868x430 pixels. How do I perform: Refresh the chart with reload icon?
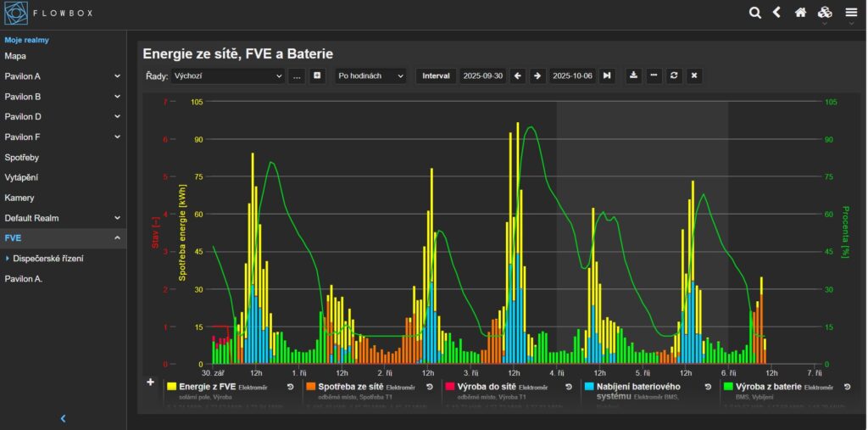pos(674,75)
